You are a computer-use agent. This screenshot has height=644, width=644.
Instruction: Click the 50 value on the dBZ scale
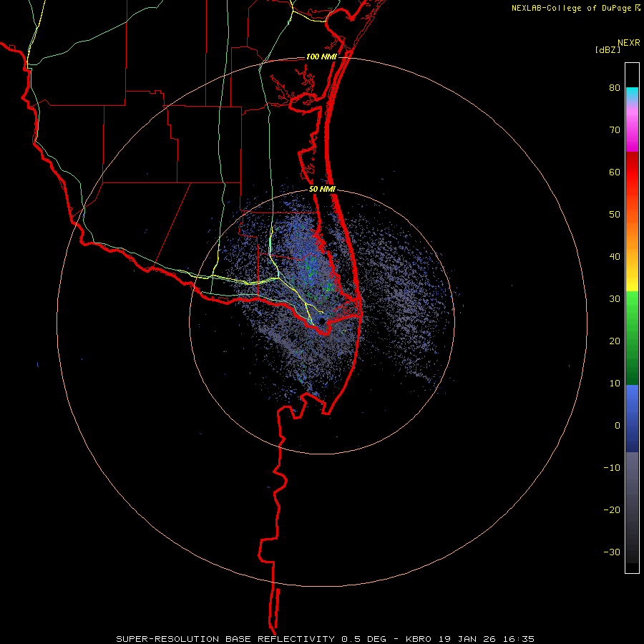(x=615, y=215)
